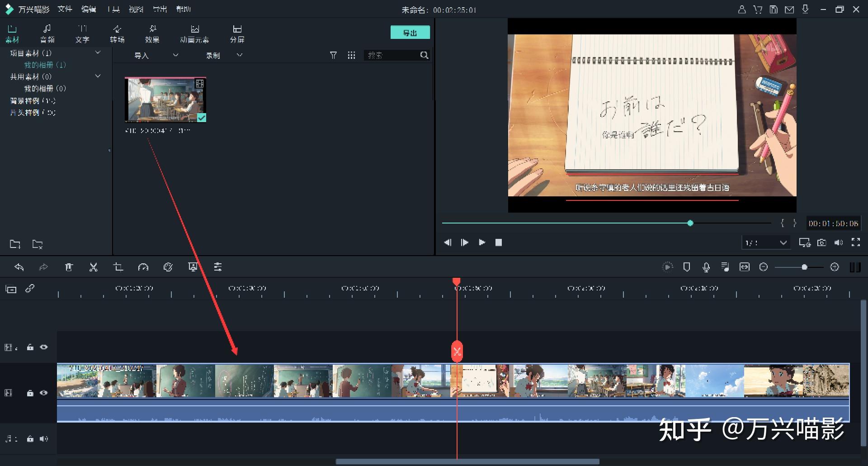Click the preview progress slider handle

pos(690,223)
